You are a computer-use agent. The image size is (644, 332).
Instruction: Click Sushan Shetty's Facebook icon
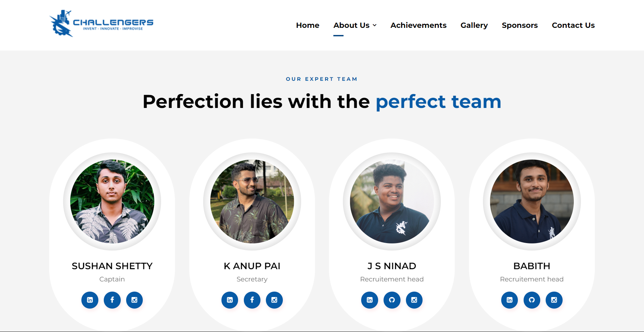pos(112,300)
